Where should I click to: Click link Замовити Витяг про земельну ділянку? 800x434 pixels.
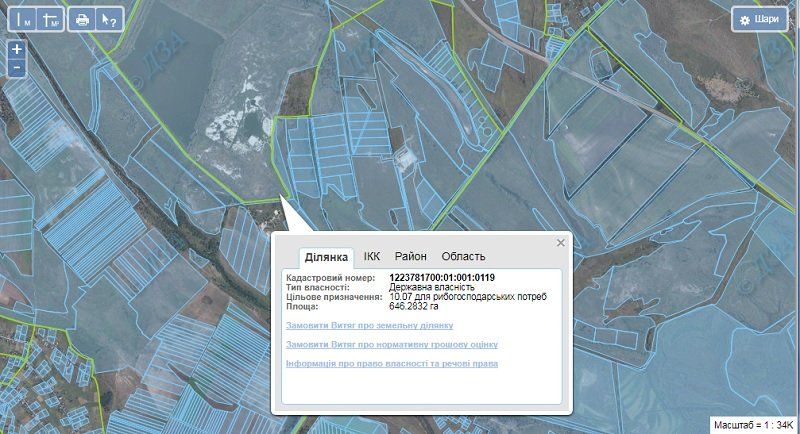pos(369,326)
